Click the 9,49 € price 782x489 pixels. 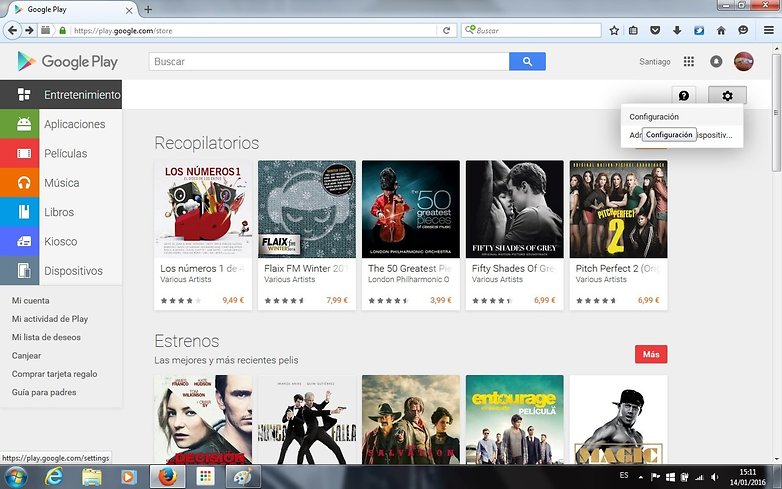[x=233, y=300]
